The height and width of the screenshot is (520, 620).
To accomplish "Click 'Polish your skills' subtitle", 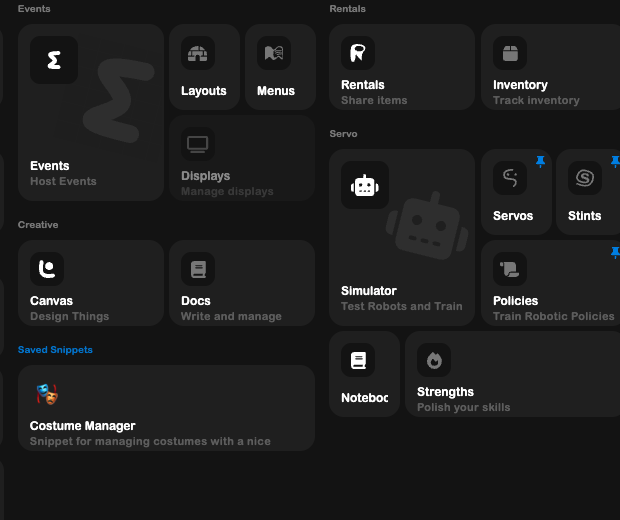I will [464, 408].
